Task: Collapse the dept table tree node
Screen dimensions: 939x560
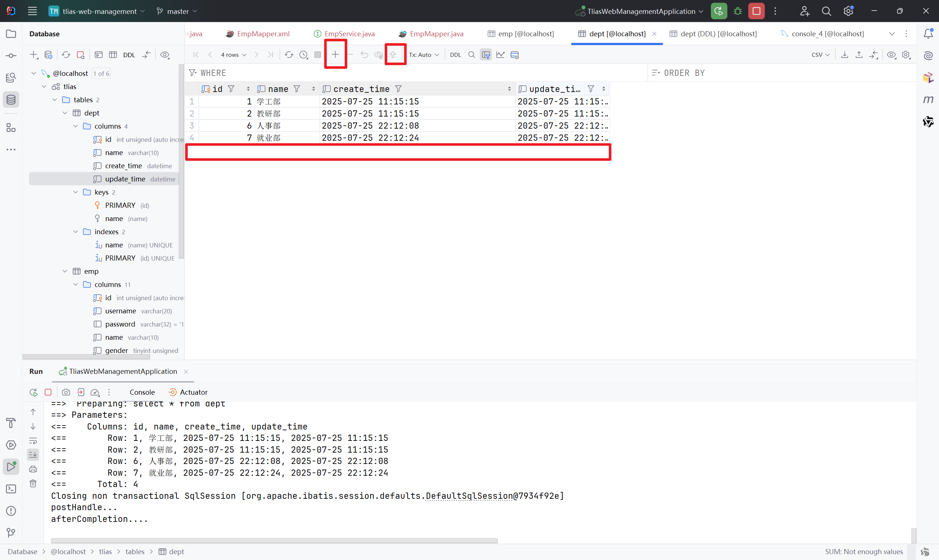Action: [x=65, y=113]
